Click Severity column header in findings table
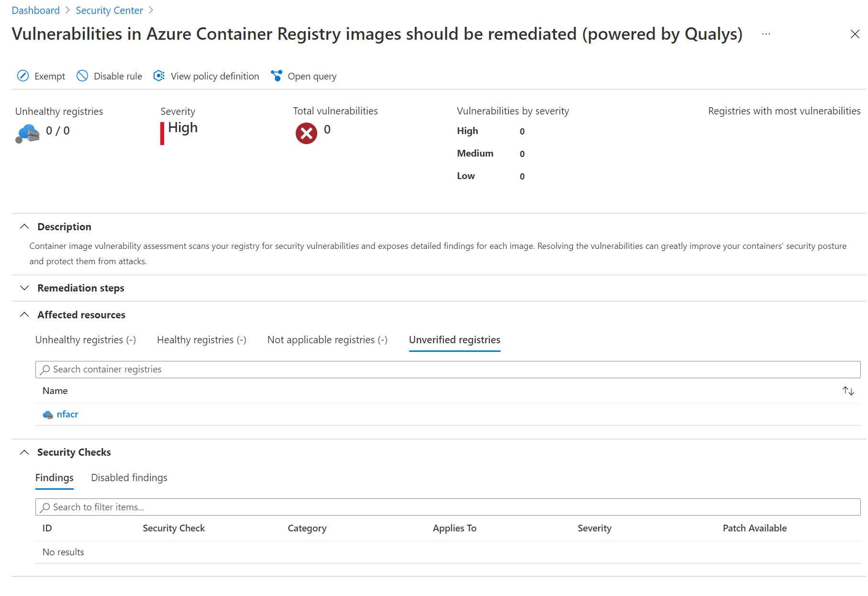Viewport: 868px width, 596px height. (594, 528)
